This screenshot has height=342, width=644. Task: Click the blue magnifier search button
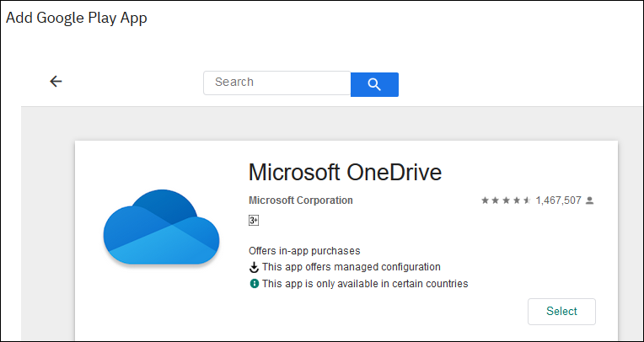click(374, 83)
